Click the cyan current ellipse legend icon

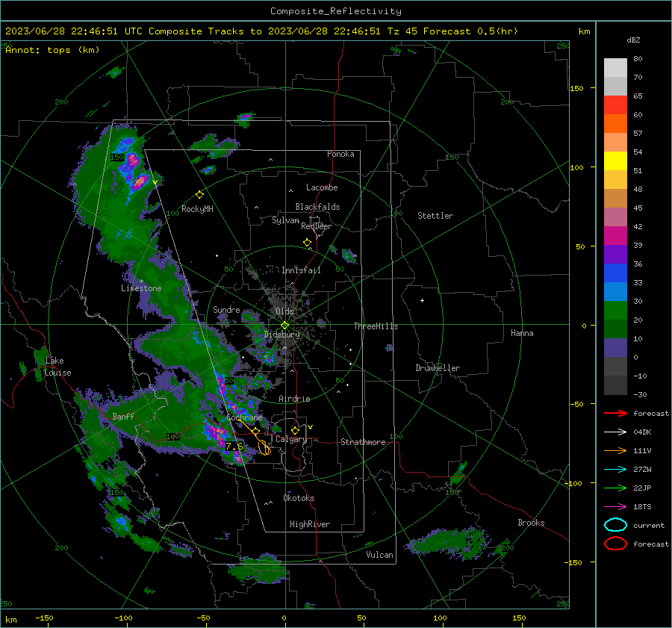pyautogui.click(x=615, y=525)
